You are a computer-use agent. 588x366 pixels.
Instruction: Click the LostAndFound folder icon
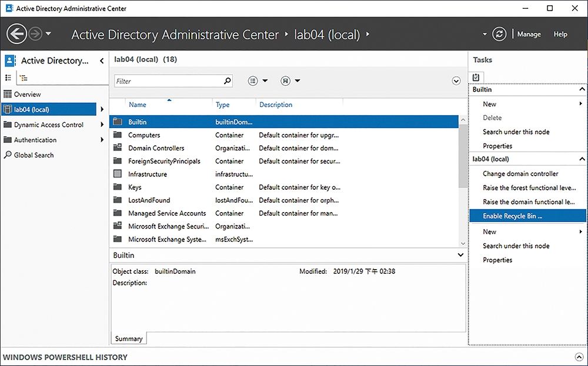click(118, 200)
